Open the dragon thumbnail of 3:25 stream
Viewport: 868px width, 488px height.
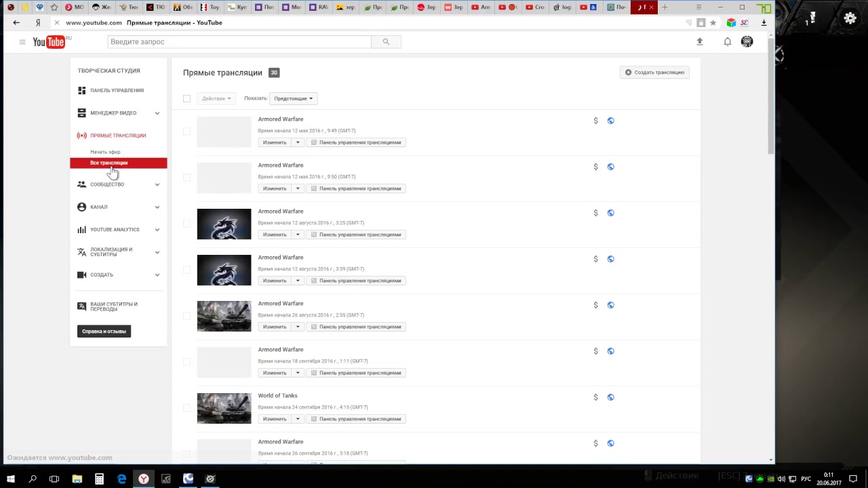coord(224,224)
